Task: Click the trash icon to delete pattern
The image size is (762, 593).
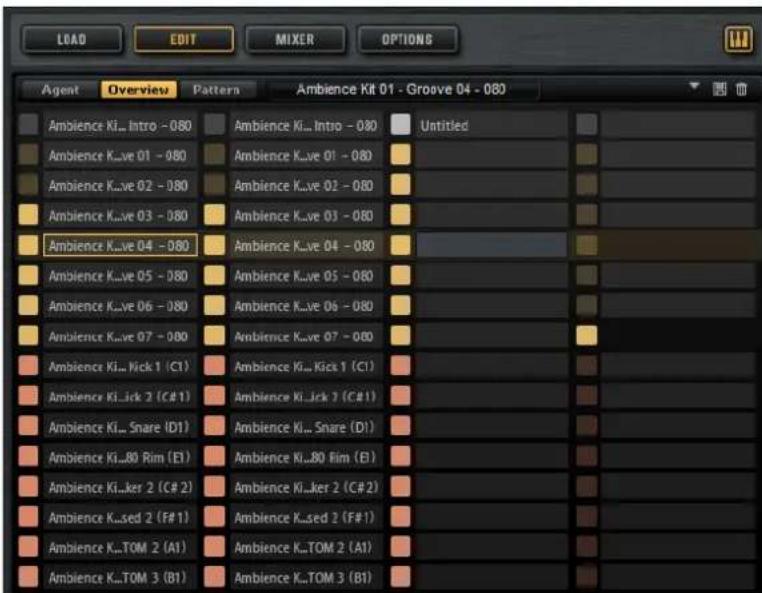Action: point(742,89)
